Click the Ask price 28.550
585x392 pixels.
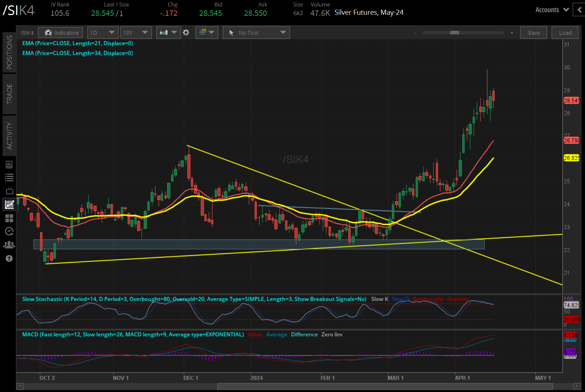pos(256,13)
